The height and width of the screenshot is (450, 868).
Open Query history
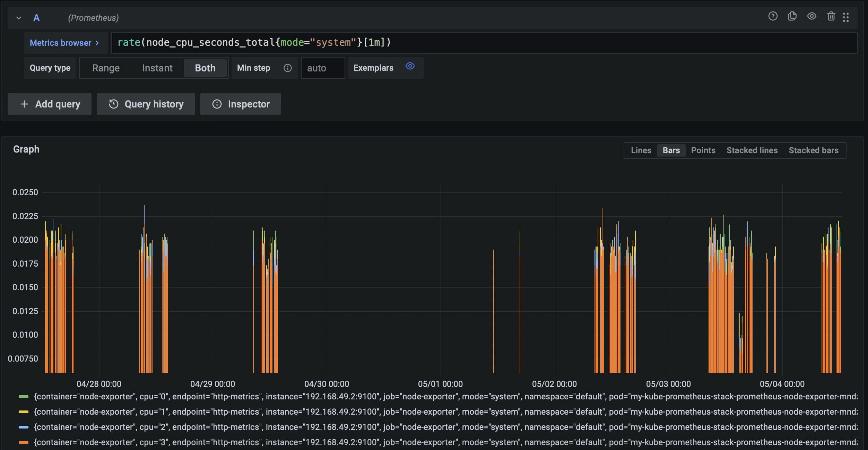click(146, 104)
